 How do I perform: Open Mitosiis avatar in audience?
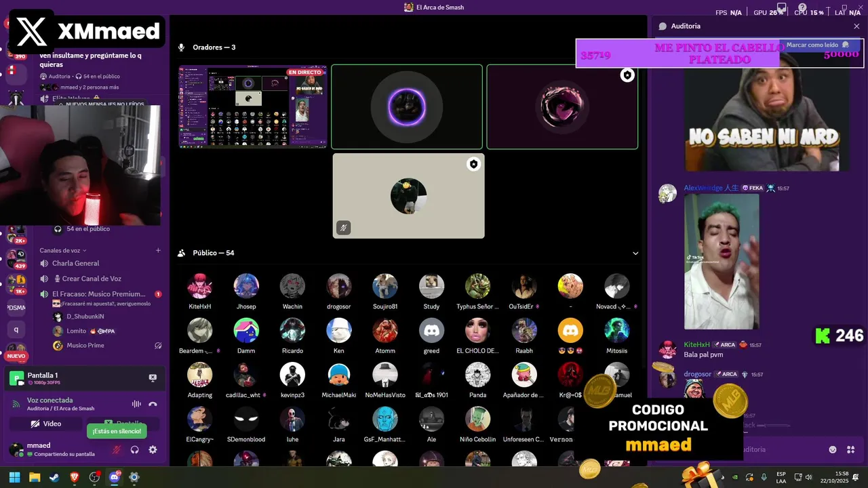click(616, 330)
